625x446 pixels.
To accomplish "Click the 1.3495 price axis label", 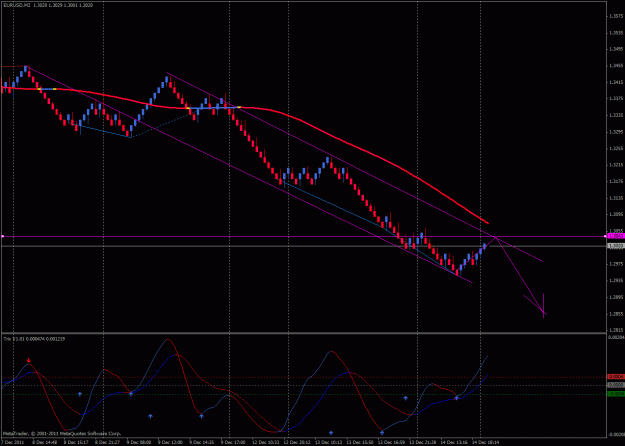I will pyautogui.click(x=616, y=49).
